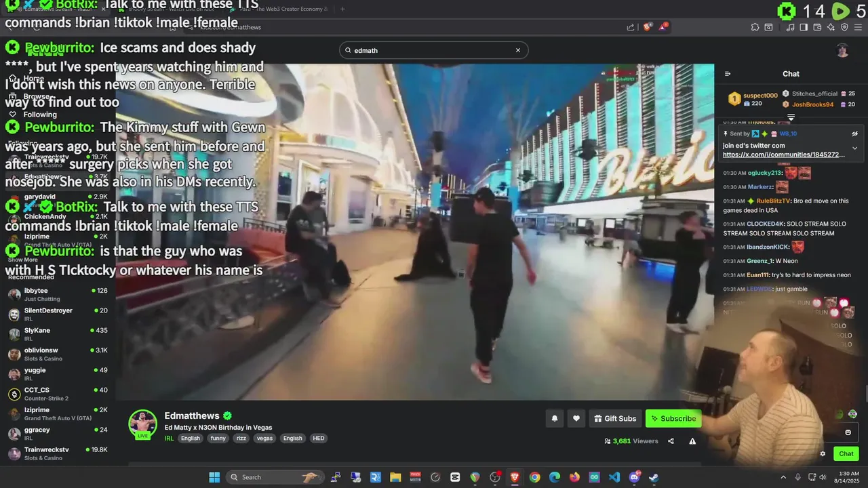Select the HED tag

(318, 439)
